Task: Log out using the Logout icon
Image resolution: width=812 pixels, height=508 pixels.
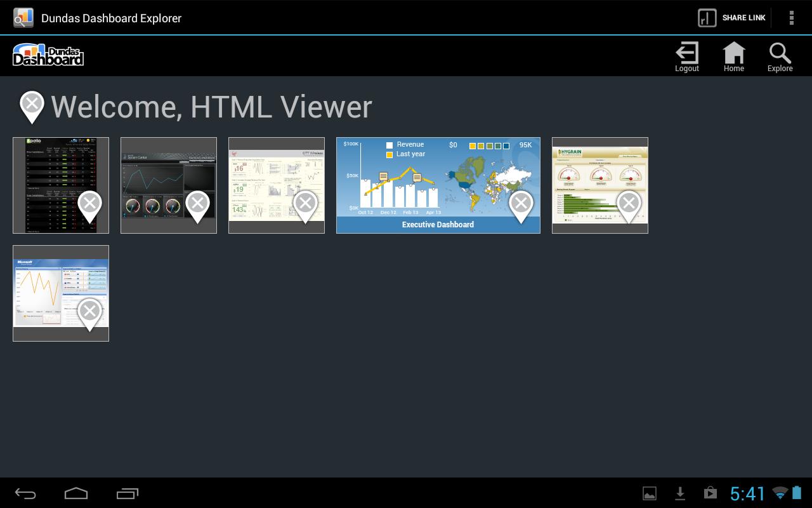Action: pyautogui.click(x=686, y=56)
